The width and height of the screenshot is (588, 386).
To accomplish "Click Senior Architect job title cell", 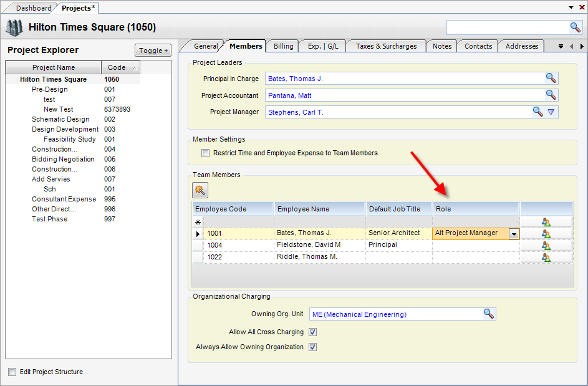I will 399,233.
